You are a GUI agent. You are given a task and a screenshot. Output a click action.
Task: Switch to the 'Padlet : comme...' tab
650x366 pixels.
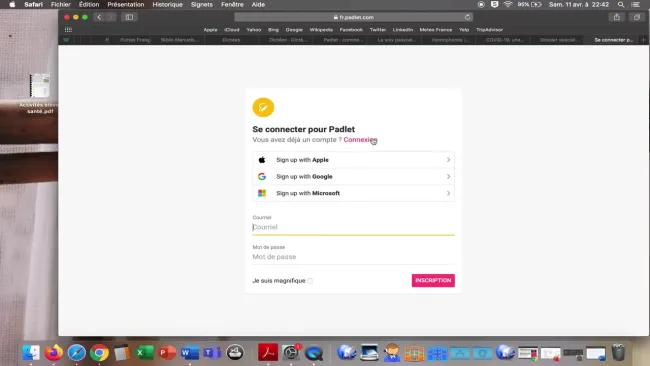pyautogui.click(x=343, y=40)
